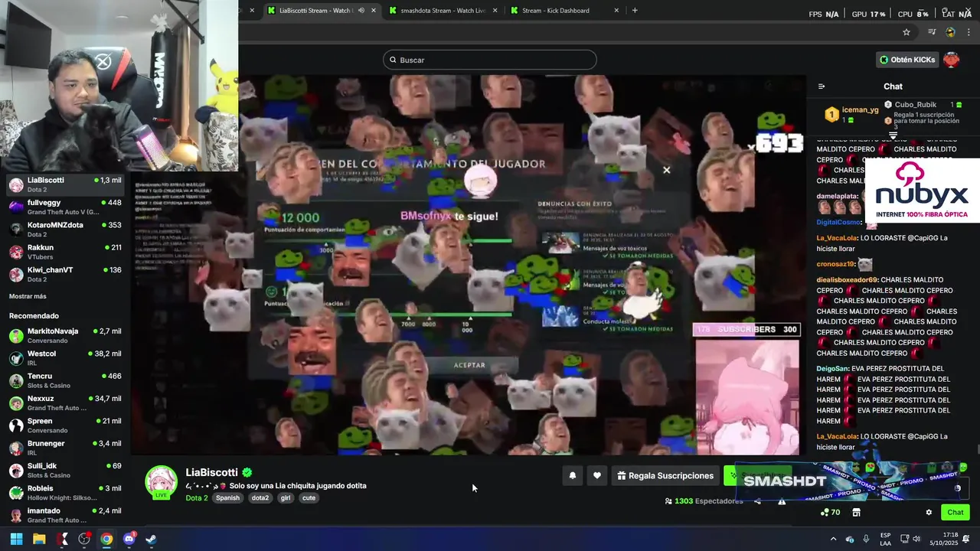Close the smashdota Stream tab
Viewport: 980px width, 551px height.
pos(495,10)
